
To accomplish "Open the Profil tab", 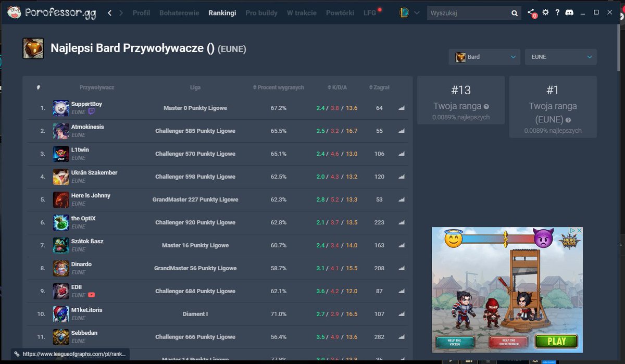I will (x=141, y=13).
